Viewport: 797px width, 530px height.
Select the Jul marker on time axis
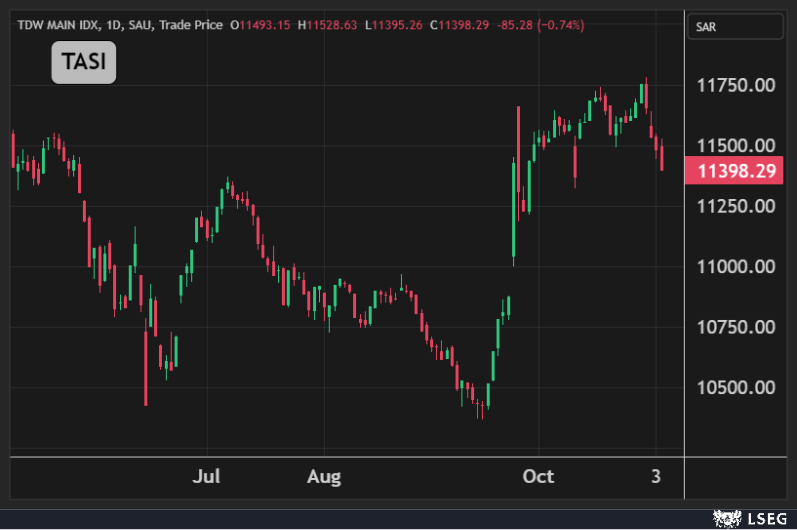pos(206,476)
